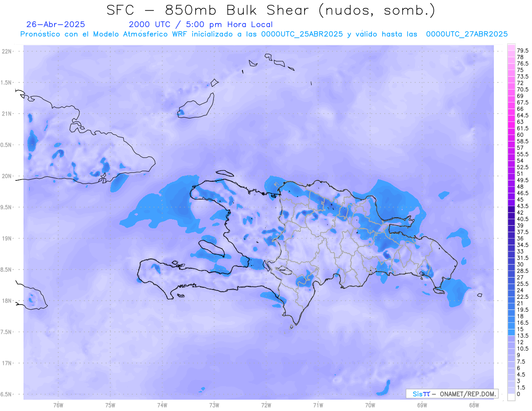Click the 0.5N latitude axis label
Screen dimensions: 532x411
point(6,145)
